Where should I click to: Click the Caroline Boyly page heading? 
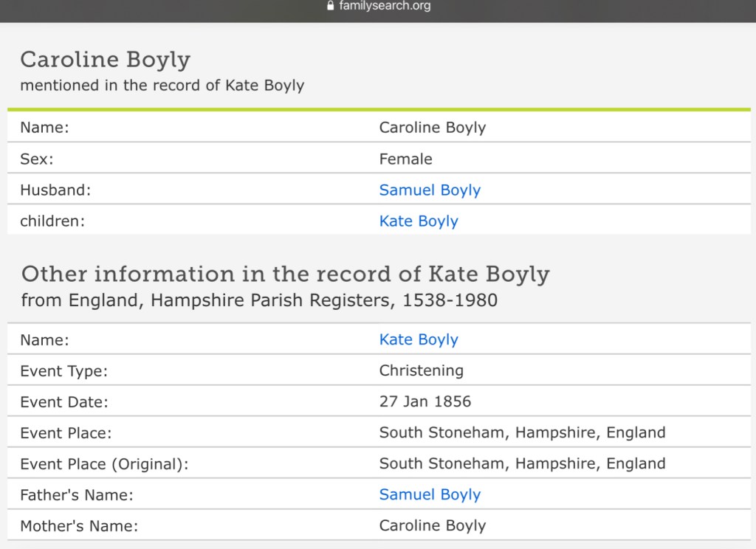(105, 59)
